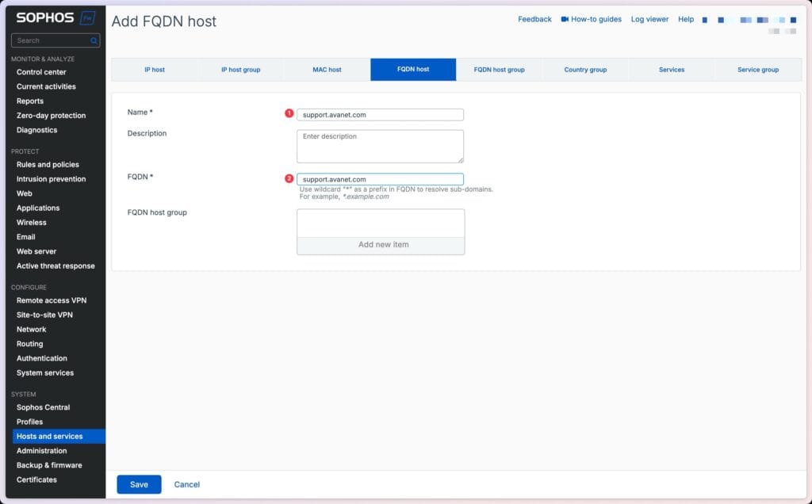Open Help
812x504 pixels.
pos(686,19)
